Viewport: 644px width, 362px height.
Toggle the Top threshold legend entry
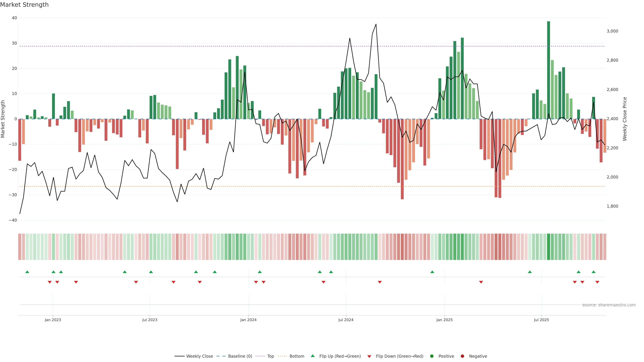(x=271, y=356)
